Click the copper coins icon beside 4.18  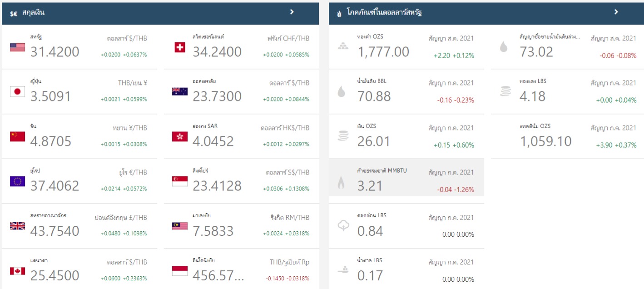tap(505, 91)
